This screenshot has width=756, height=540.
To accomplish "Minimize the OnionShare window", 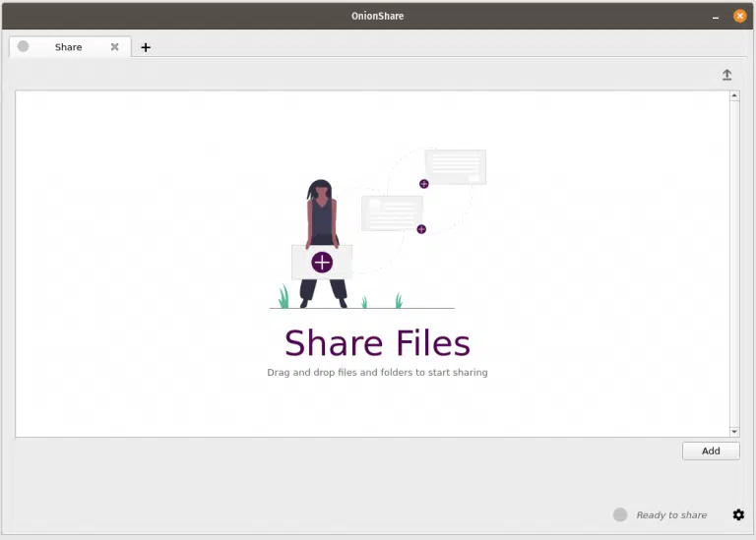I will pyautogui.click(x=716, y=16).
